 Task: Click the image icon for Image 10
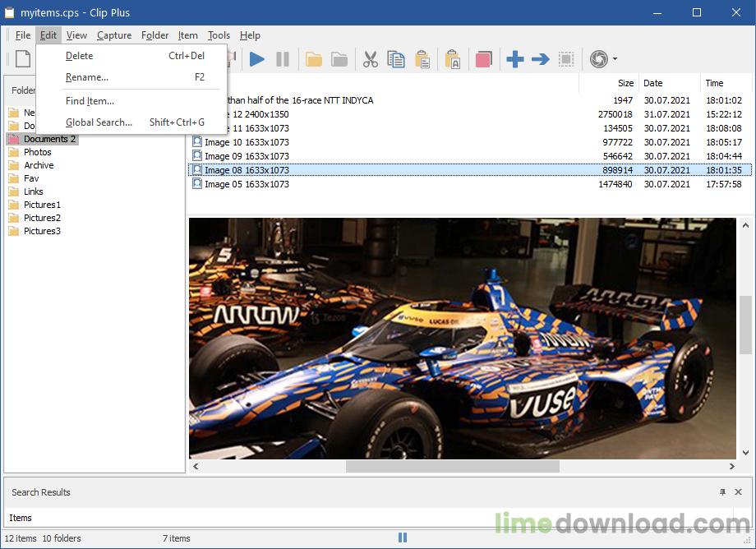tap(196, 141)
